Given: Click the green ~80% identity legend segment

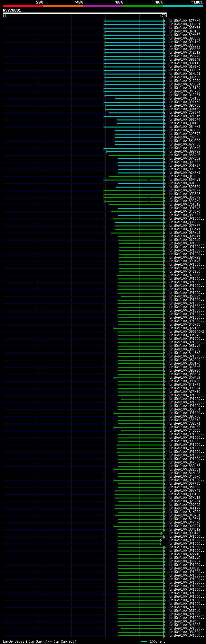Looking at the screenshot, I should coord(143,6).
